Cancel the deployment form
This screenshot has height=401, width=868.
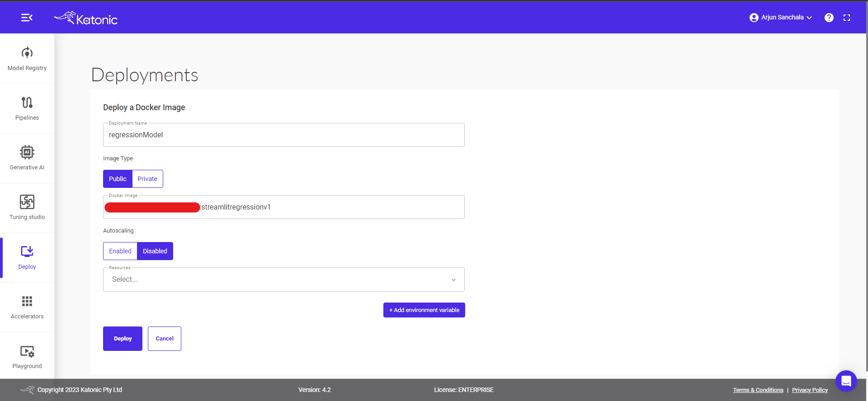(x=165, y=339)
